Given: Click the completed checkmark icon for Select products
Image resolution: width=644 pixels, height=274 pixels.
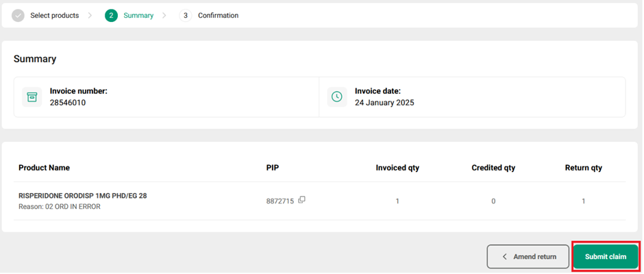Looking at the screenshot, I should point(18,15).
